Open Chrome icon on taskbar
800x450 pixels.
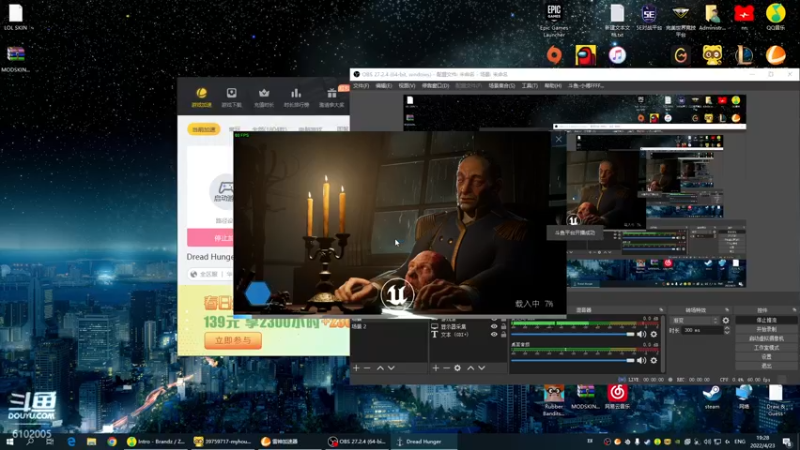click(112, 442)
